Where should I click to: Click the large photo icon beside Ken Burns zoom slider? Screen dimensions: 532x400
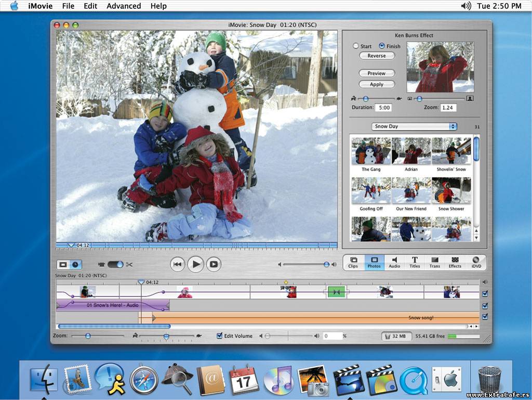(470, 98)
